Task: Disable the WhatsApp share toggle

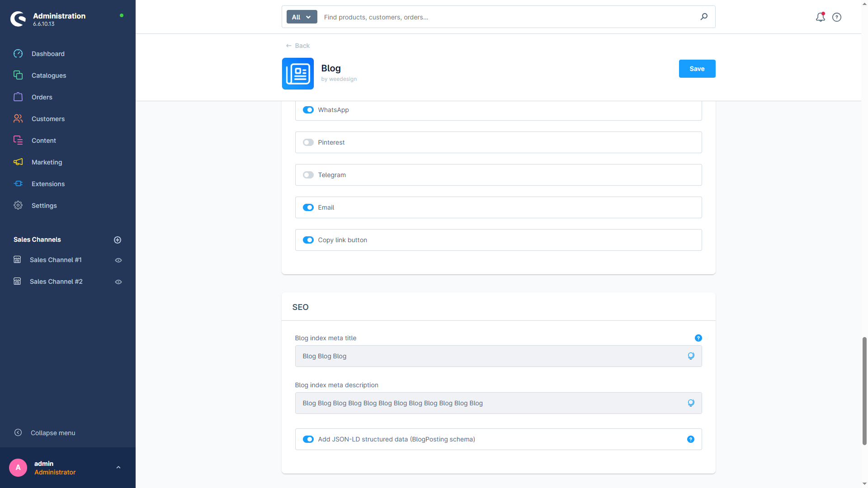Action: pyautogui.click(x=308, y=110)
